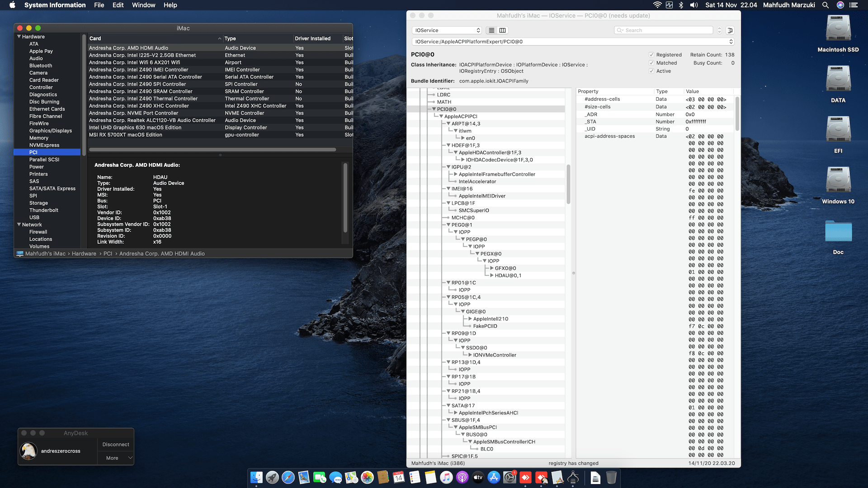Image resolution: width=868 pixels, height=488 pixels.
Task: Click the Wi-Fi status icon
Action: pos(657,5)
